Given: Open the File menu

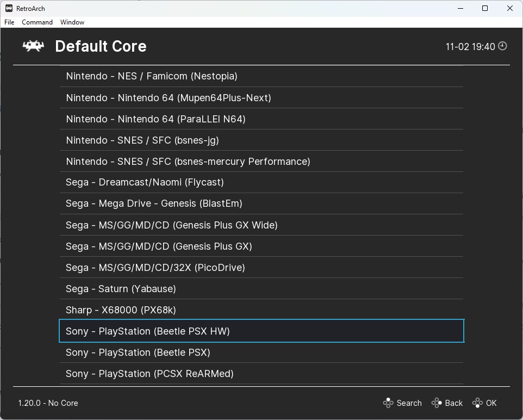Looking at the screenshot, I should tap(9, 22).
